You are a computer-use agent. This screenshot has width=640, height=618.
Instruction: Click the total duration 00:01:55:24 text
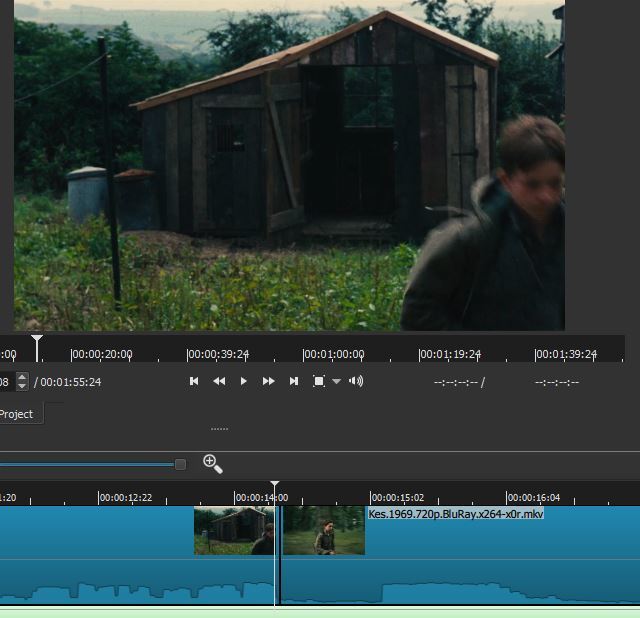pos(71,382)
